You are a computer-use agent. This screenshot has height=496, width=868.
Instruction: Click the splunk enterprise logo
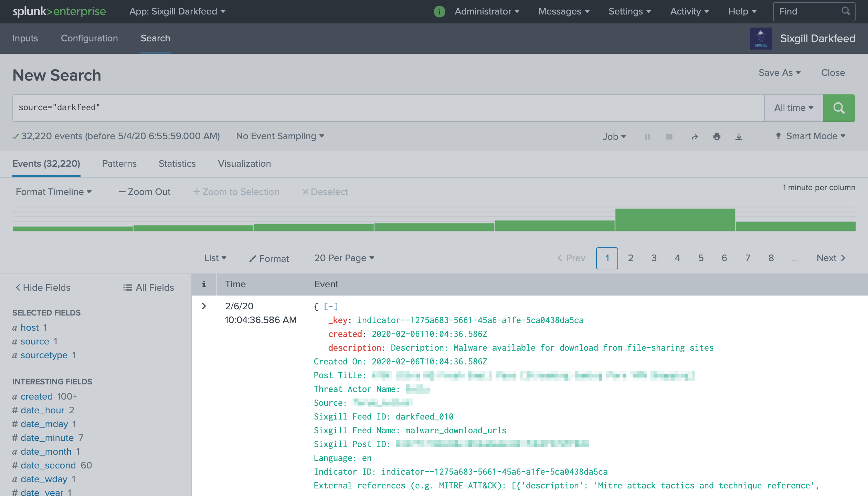click(x=59, y=11)
